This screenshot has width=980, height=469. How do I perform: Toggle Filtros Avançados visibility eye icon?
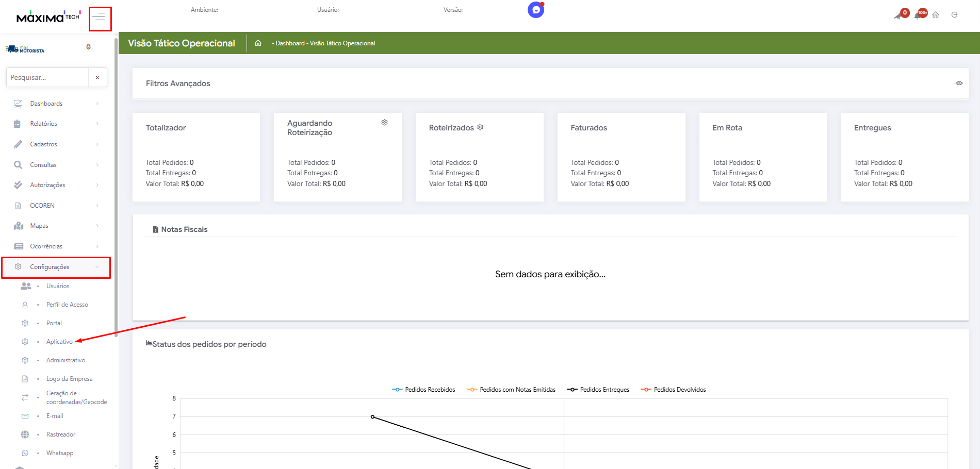click(959, 83)
